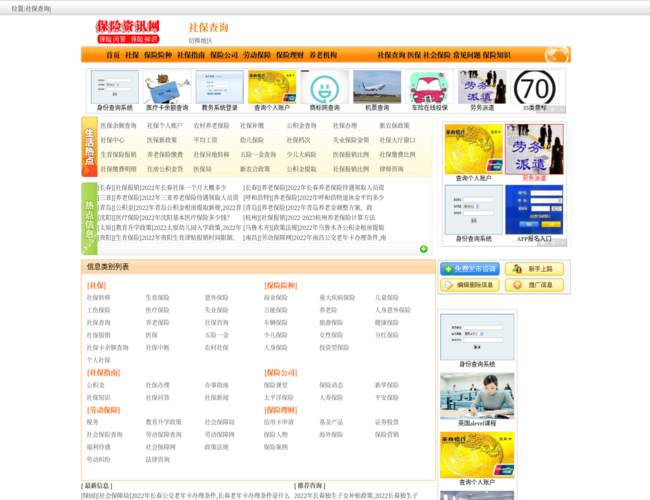The image size is (650, 500).
Task: Open the 社保 navigation menu item
Action: (x=132, y=55)
